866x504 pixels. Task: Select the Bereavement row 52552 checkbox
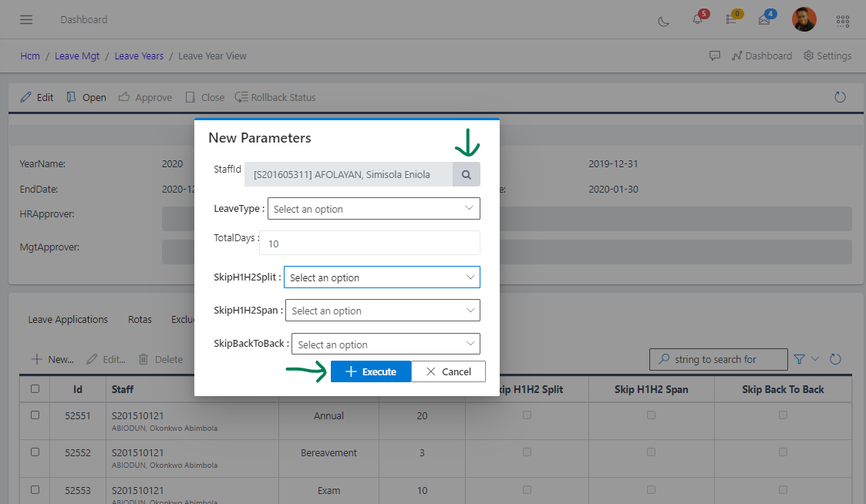coord(35,452)
